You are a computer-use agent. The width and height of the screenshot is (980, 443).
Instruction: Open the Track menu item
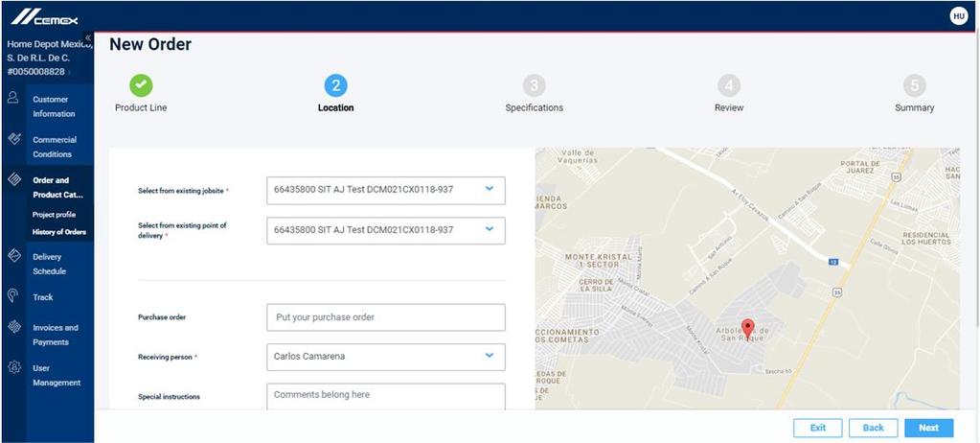pos(43,297)
